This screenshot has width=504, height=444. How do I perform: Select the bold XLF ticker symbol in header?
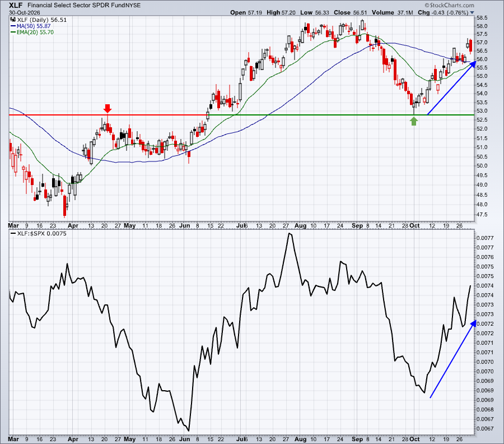click(x=16, y=5)
